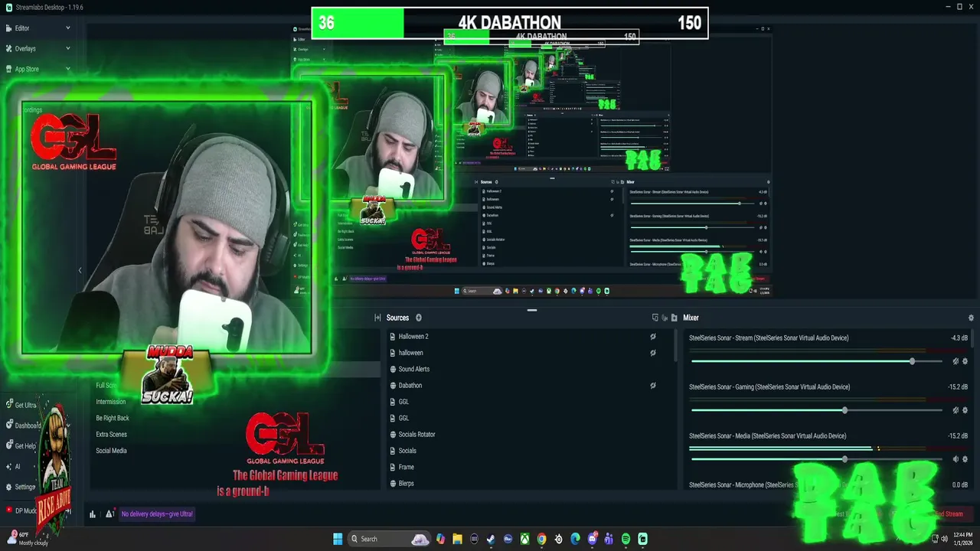The height and width of the screenshot is (551, 980).
Task: Select the Extra Scenes scene
Action: (x=112, y=434)
